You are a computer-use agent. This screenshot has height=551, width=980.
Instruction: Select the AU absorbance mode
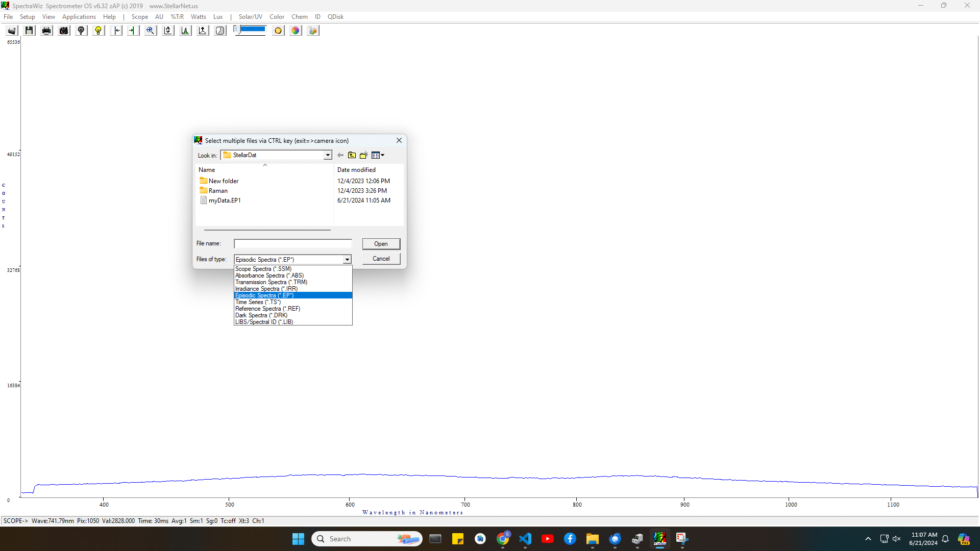click(159, 17)
